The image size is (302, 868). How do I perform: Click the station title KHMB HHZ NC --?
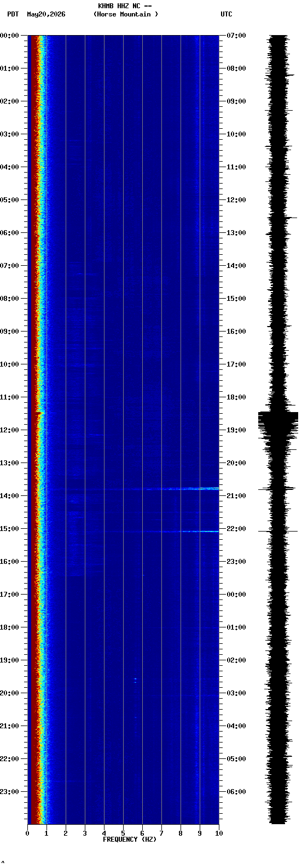[x=125, y=6]
